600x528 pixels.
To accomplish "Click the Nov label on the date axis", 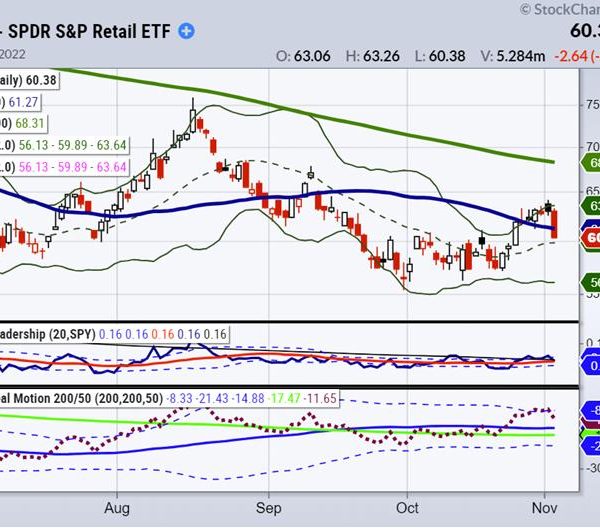I will [545, 508].
